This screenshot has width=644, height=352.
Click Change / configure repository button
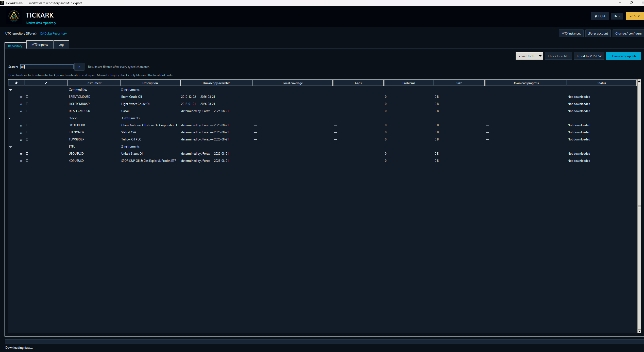coord(628,34)
